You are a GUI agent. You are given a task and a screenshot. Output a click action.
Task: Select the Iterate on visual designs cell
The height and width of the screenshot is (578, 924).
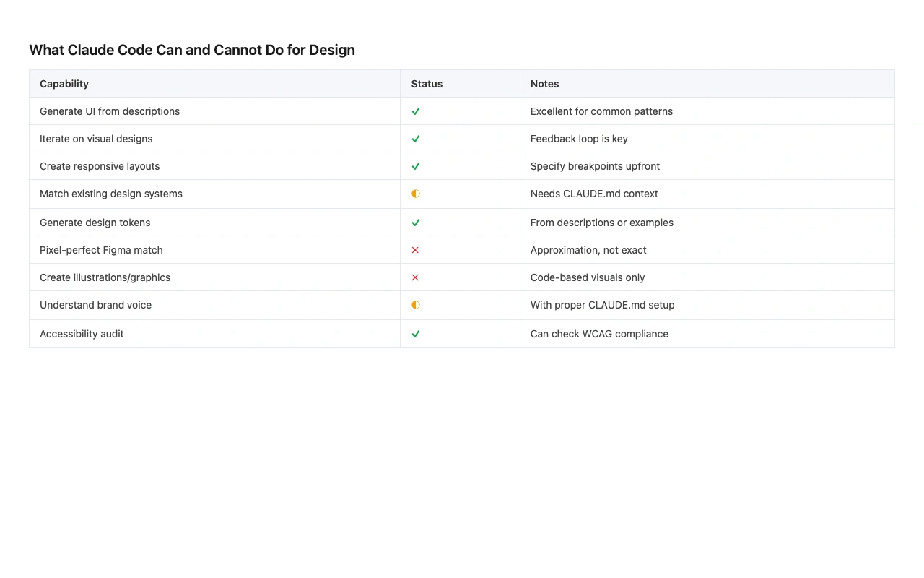click(x=215, y=139)
